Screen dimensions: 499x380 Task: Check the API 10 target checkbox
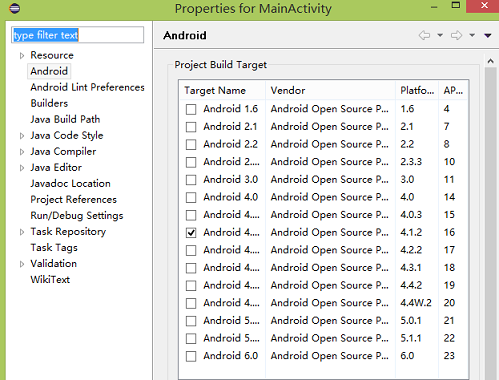[191, 162]
